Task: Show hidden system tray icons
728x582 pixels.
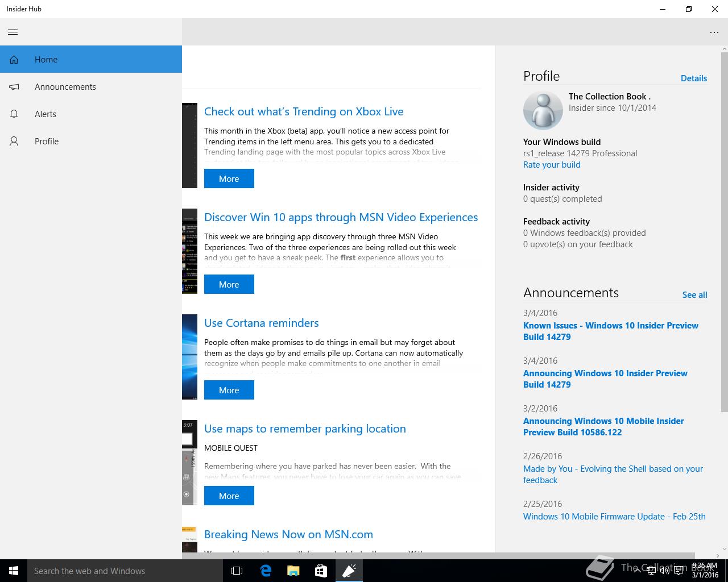Action: coord(636,571)
